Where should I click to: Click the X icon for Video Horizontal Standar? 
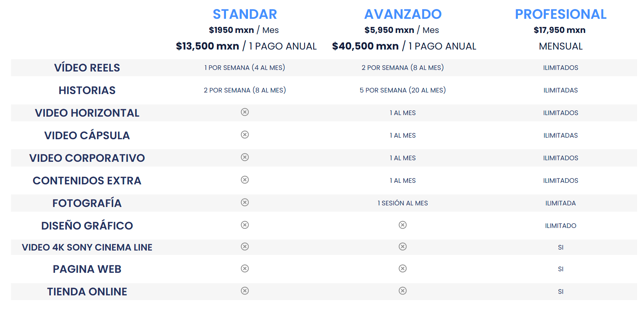pyautogui.click(x=245, y=112)
